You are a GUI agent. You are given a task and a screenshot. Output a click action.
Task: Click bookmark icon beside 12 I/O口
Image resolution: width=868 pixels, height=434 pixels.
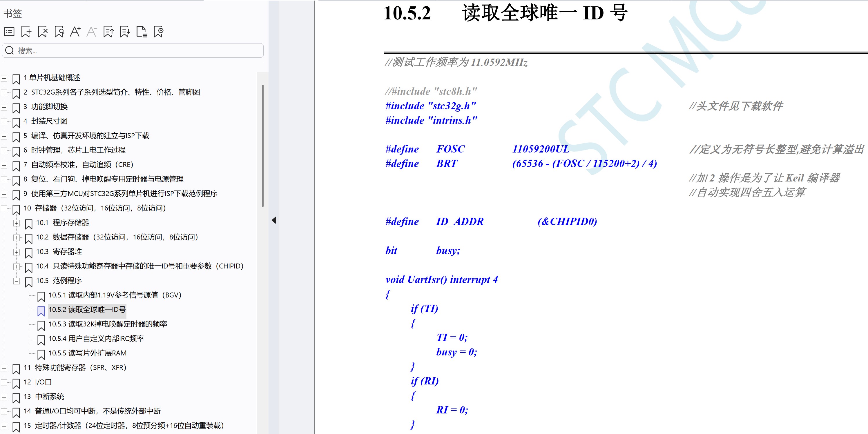16,384
